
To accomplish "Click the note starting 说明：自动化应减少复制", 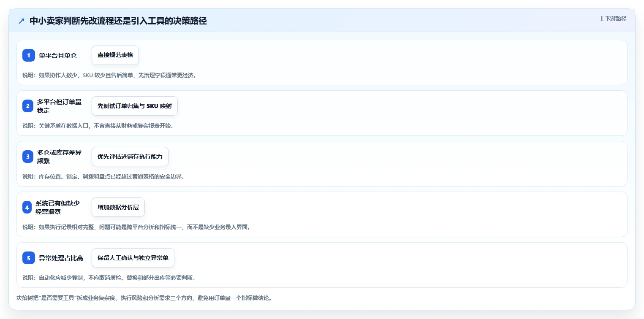I will (x=109, y=278).
